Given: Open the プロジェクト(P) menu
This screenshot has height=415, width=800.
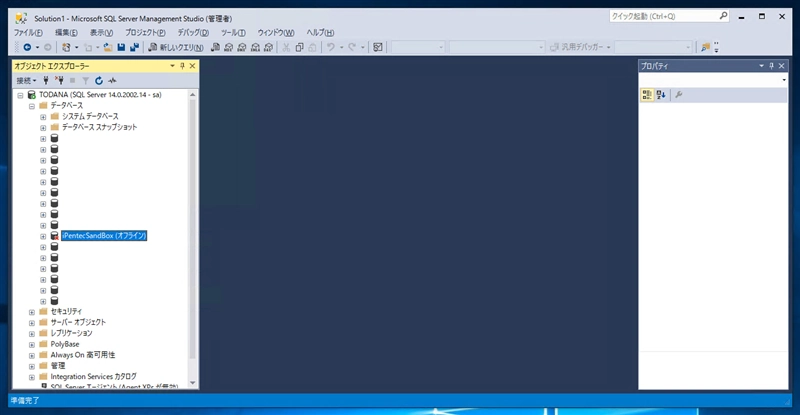Looking at the screenshot, I should coord(145,33).
